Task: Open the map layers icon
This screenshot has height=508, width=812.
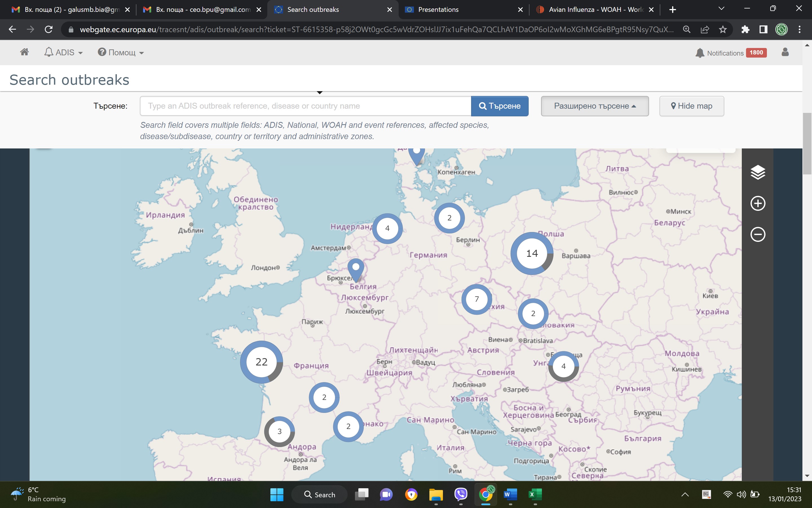Action: pyautogui.click(x=758, y=172)
